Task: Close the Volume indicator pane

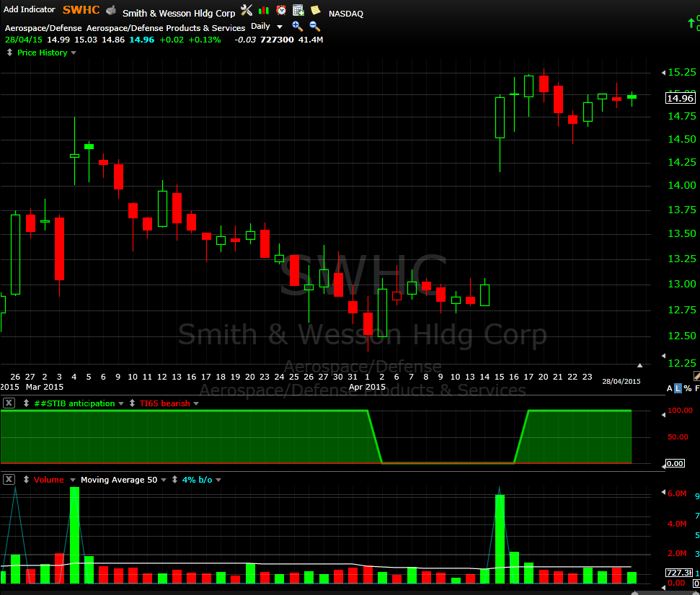Action: [9, 480]
